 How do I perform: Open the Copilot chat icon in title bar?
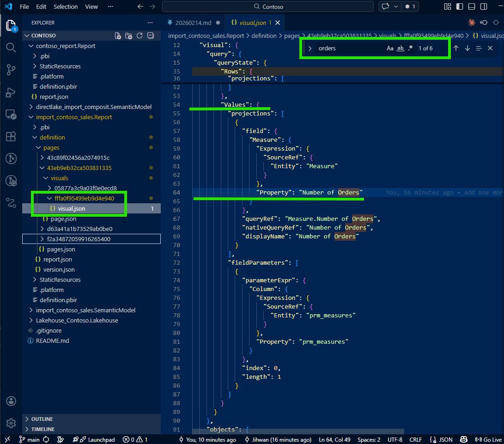pyautogui.click(x=385, y=6)
